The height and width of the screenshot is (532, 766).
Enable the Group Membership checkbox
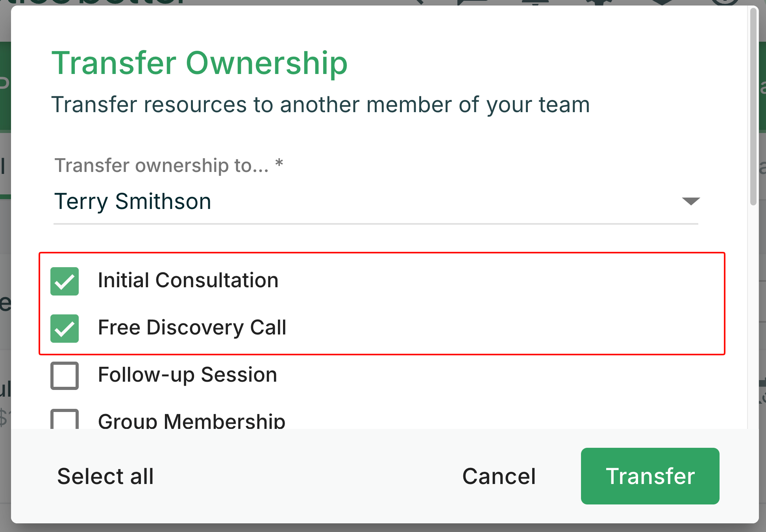(x=65, y=419)
